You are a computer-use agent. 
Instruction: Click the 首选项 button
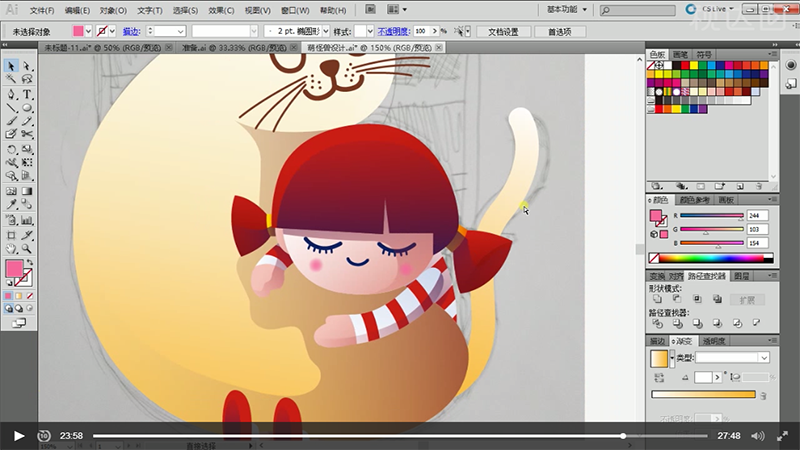tap(560, 32)
